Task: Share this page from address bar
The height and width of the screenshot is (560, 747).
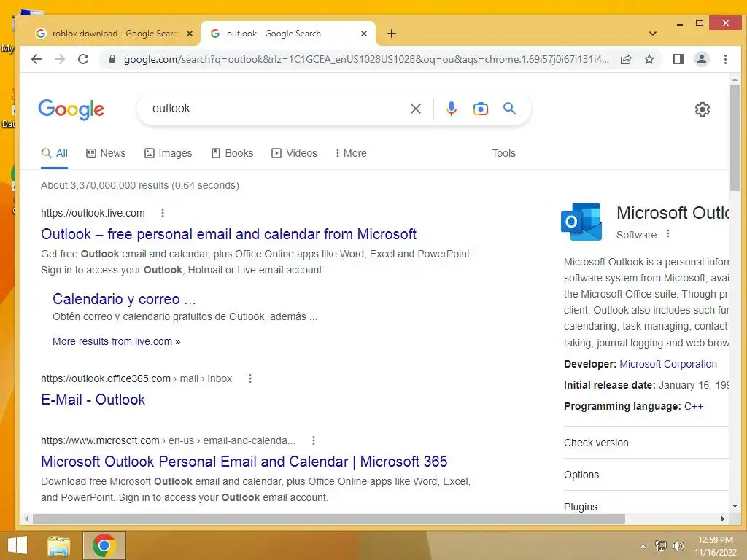Action: [x=626, y=59]
